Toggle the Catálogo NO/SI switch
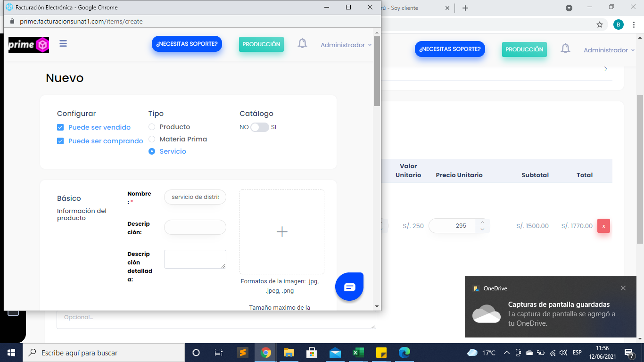This screenshot has height=362, width=644. [260, 127]
